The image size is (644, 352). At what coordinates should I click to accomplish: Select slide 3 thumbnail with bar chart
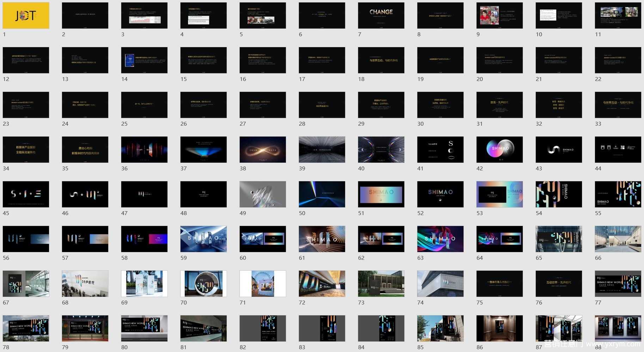tap(144, 15)
